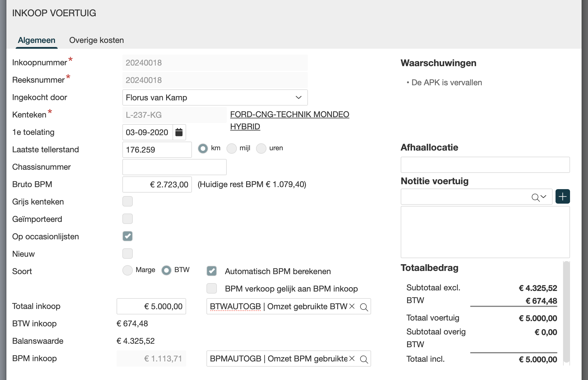588x380 pixels.
Task: Enable the Grijs kenteken checkbox
Action: tap(128, 201)
